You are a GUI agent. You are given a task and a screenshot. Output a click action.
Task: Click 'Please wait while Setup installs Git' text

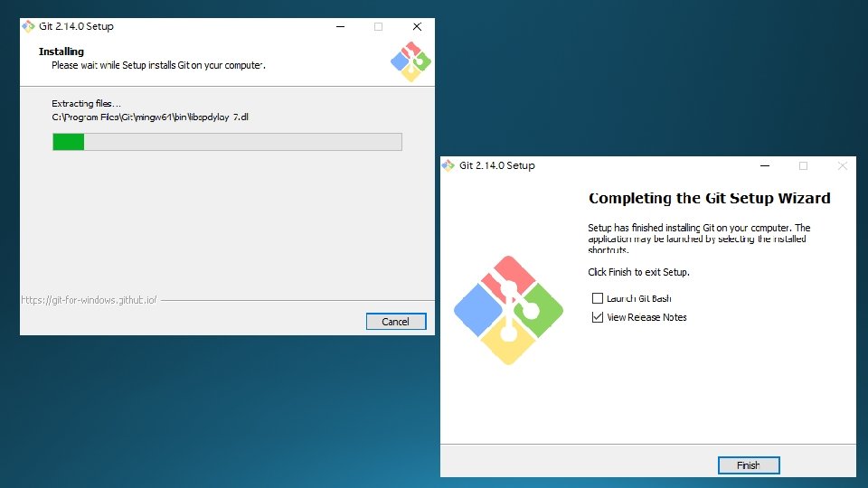point(158,65)
